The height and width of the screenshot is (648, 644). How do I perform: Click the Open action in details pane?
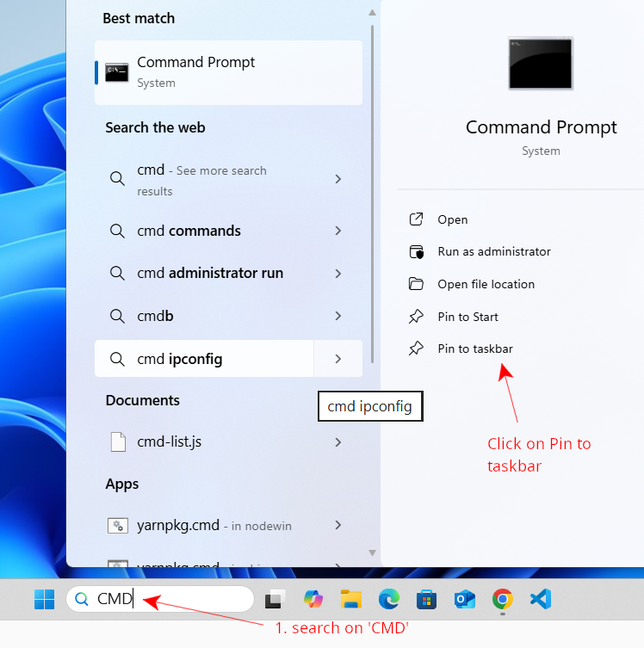click(453, 219)
